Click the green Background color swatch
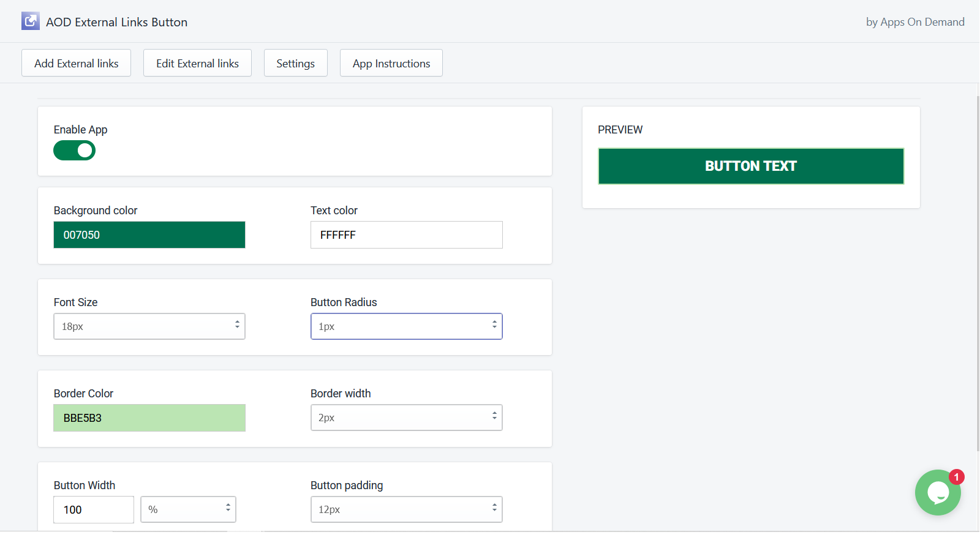980x551 pixels. (x=149, y=234)
